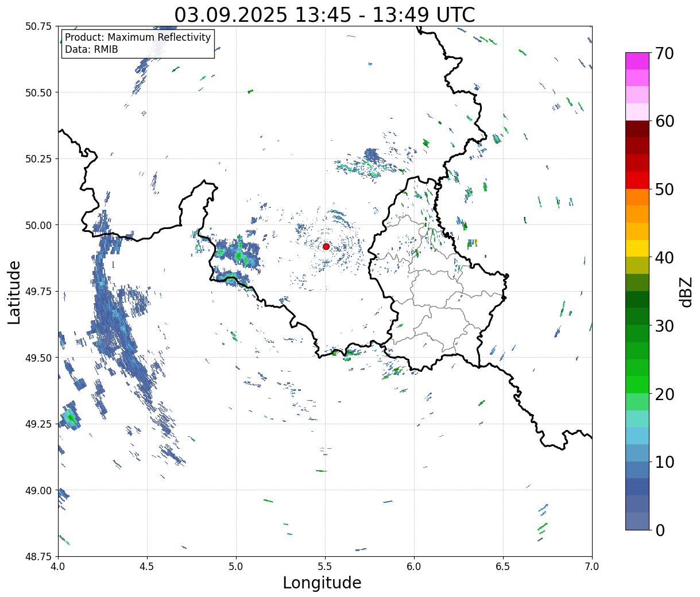Click the colorbar tick label 60
Viewport: 700px width, 597px height.
664,121
